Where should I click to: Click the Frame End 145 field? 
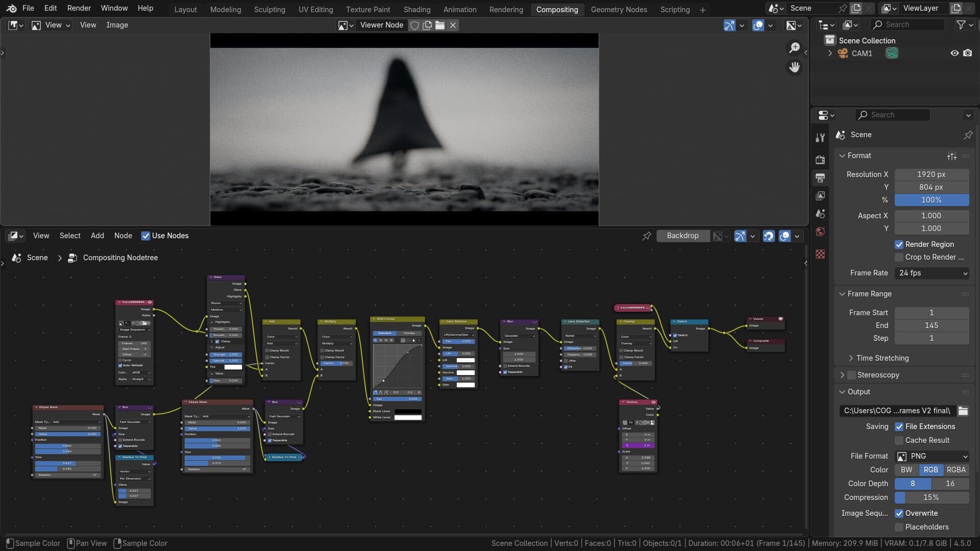click(x=932, y=325)
